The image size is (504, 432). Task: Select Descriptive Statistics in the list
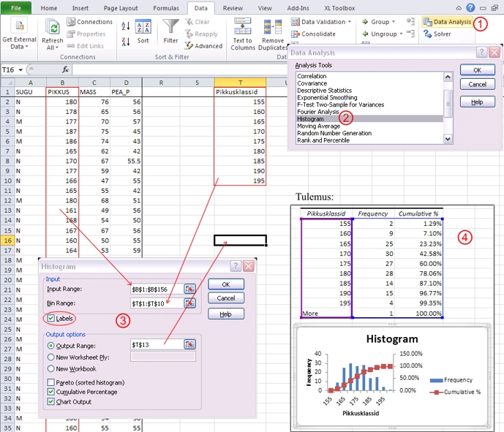pyautogui.click(x=369, y=90)
